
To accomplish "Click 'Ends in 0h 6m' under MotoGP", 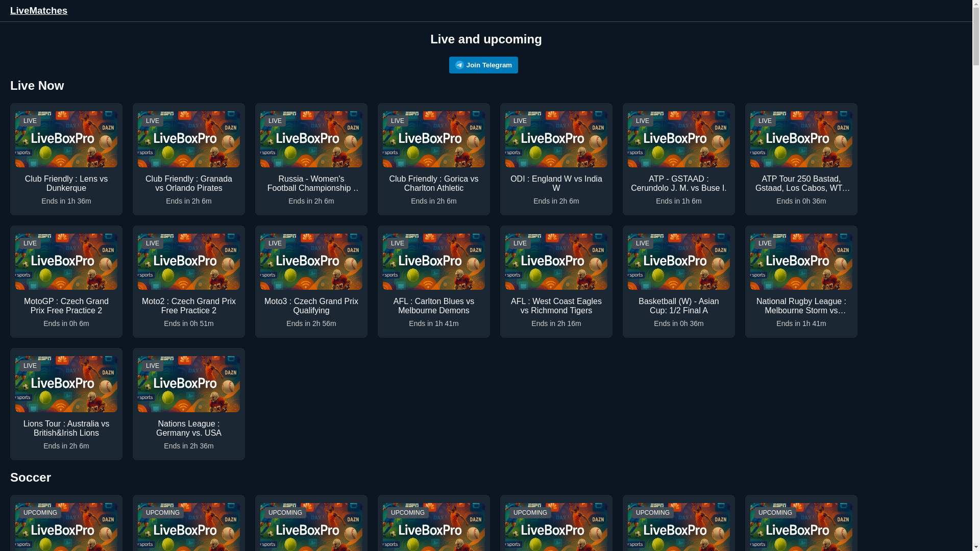I will pyautogui.click(x=66, y=323).
